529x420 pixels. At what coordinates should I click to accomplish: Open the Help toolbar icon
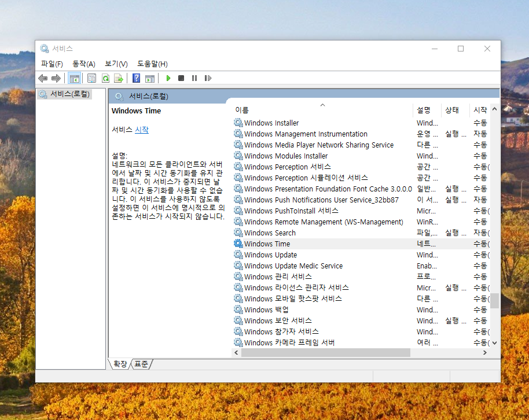tap(136, 78)
